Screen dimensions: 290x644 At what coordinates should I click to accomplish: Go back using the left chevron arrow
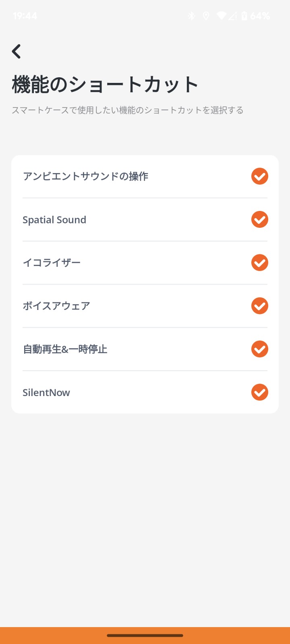tap(16, 52)
